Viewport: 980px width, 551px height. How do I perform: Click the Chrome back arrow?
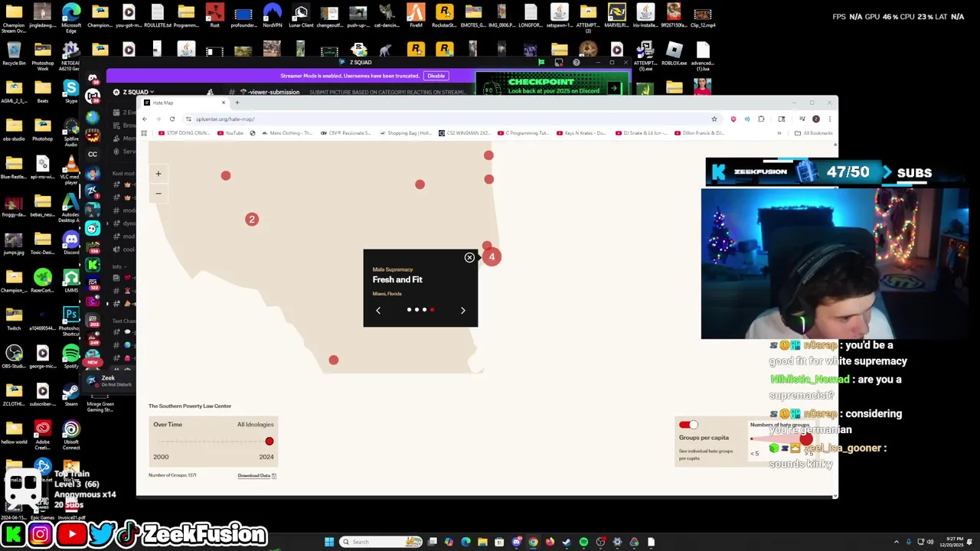tap(145, 119)
